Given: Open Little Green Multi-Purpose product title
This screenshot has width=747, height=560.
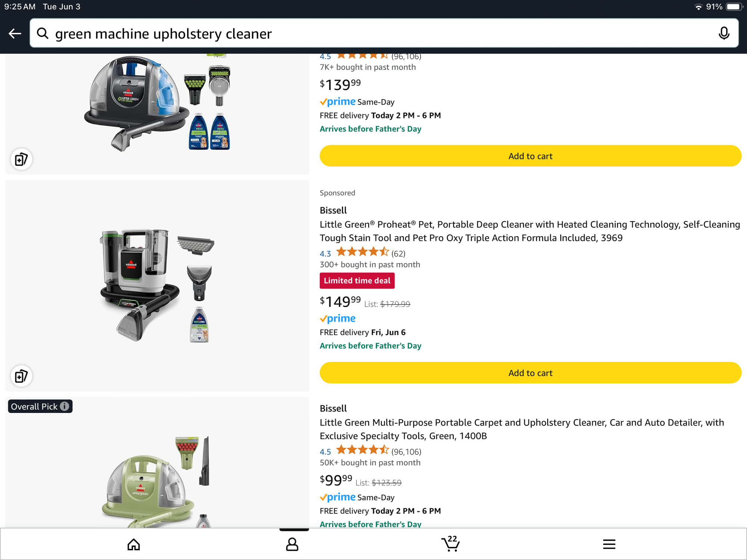Looking at the screenshot, I should [x=521, y=429].
